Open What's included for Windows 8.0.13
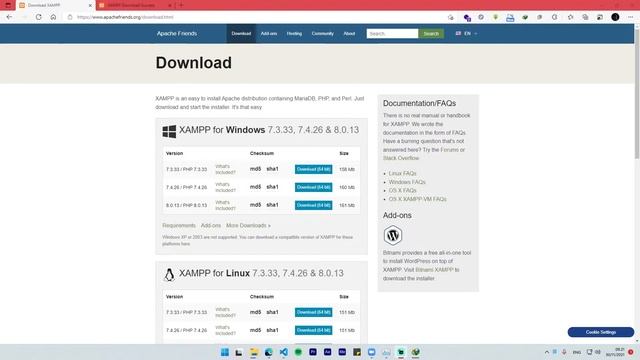This screenshot has width=640, height=360. pyautogui.click(x=225, y=205)
